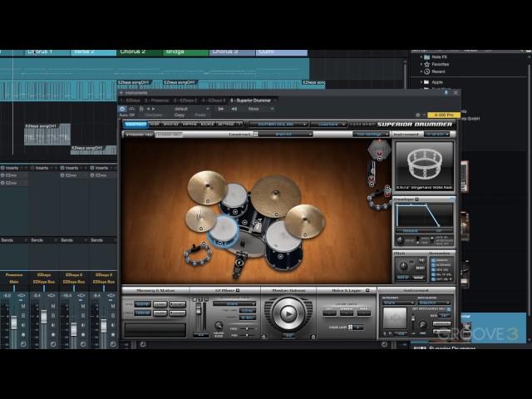Click the instrument pad in the Instrument panel
The image size is (532, 399).
point(395,318)
